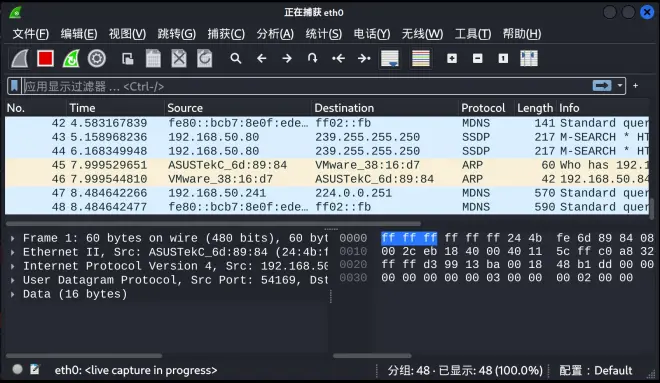
Task: Click packet list horizontal scrollbar
Action: 213,223
